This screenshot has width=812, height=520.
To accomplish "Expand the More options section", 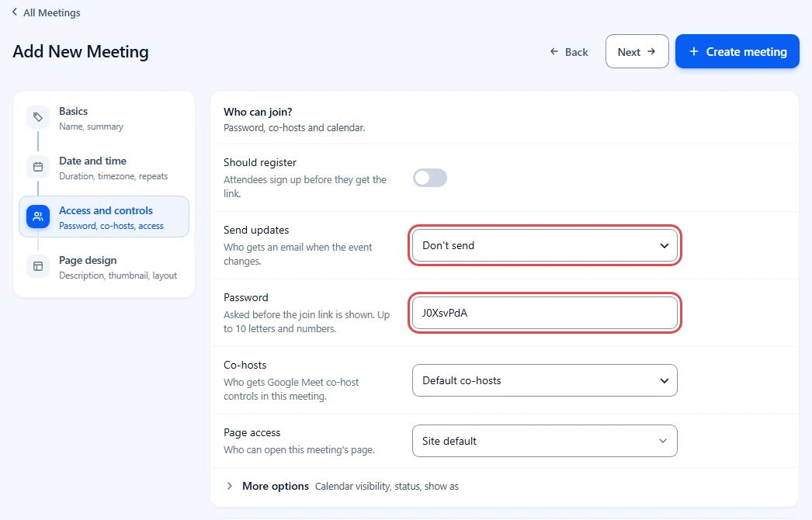I will pyautogui.click(x=342, y=486).
